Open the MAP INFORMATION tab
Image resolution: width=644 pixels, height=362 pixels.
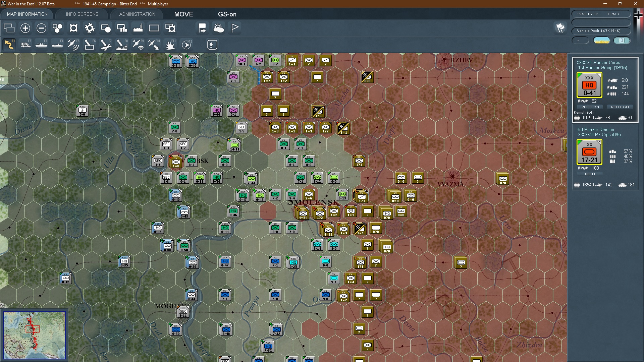pos(27,14)
